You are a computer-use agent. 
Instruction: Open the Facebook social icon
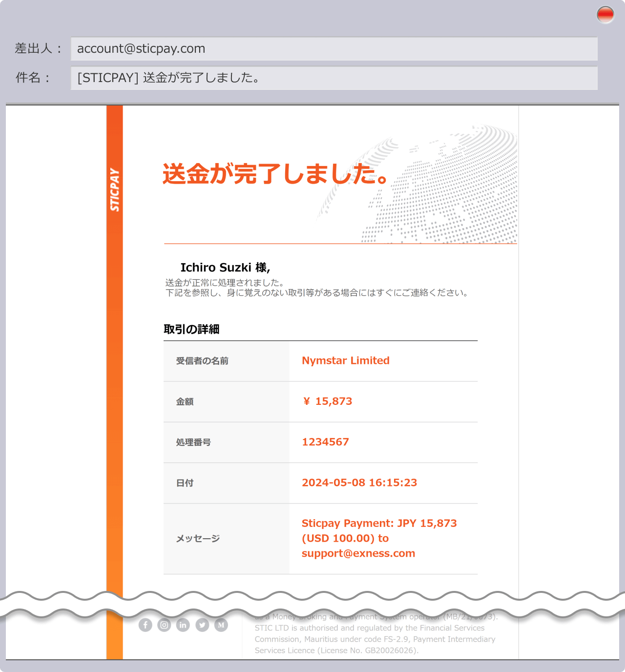[x=146, y=625]
